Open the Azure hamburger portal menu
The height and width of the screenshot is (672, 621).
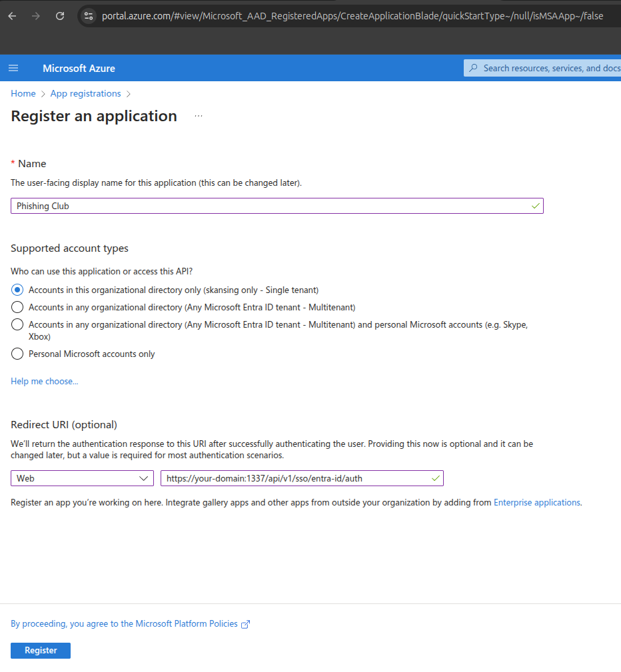point(13,68)
